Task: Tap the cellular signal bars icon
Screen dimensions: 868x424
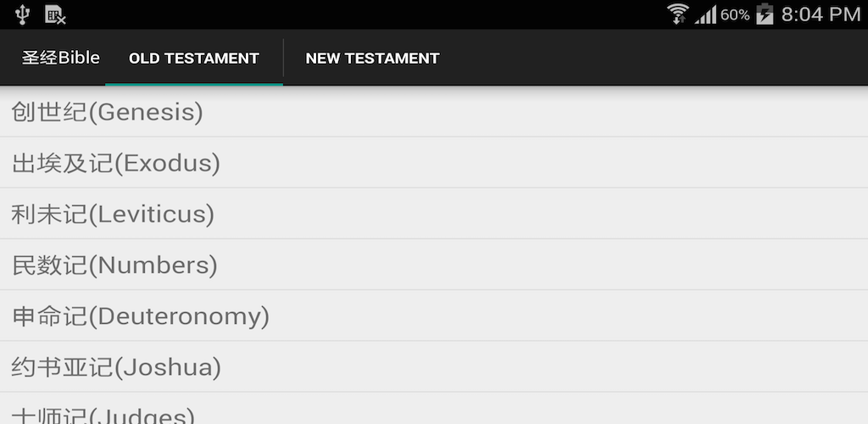Action: point(705,14)
